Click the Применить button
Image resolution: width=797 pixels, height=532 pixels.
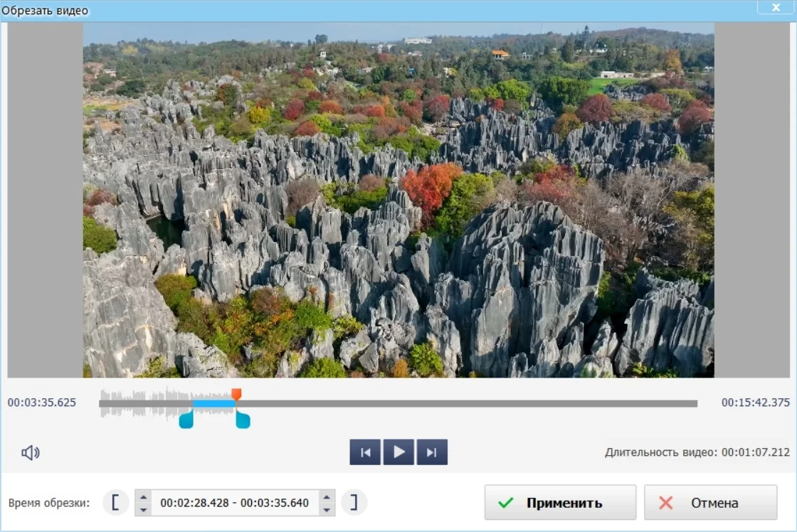[x=560, y=503]
